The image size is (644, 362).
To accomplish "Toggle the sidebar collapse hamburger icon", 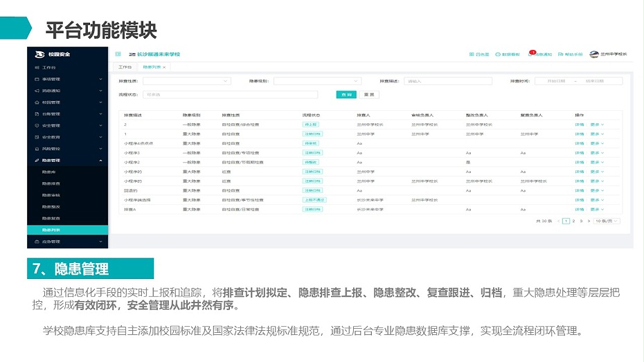I will tap(118, 54).
